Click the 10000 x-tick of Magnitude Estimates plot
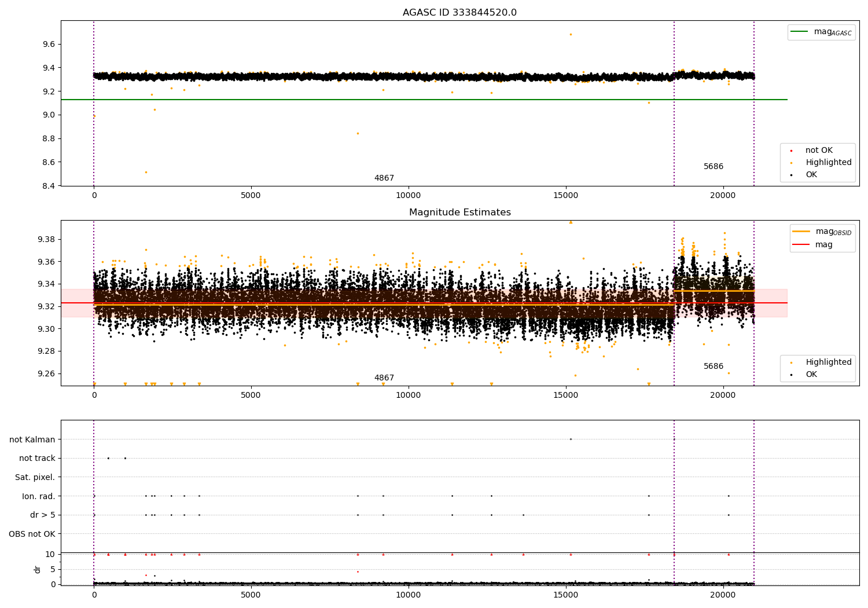868x608 pixels. [x=409, y=395]
